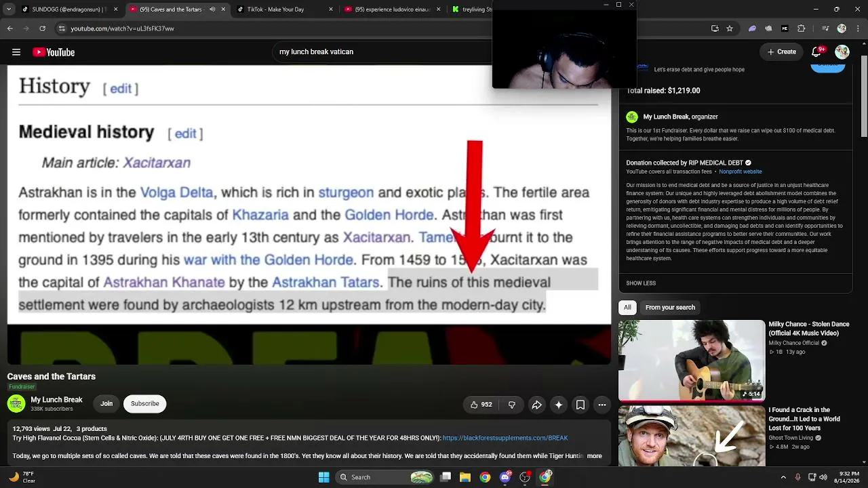Open the Windows Start button
This screenshot has height=488, width=868.
click(x=324, y=477)
